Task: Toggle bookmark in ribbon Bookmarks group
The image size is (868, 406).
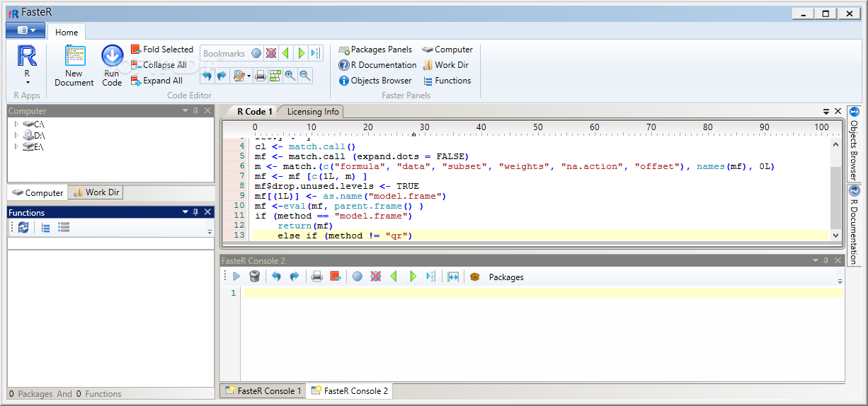Action: click(x=256, y=54)
